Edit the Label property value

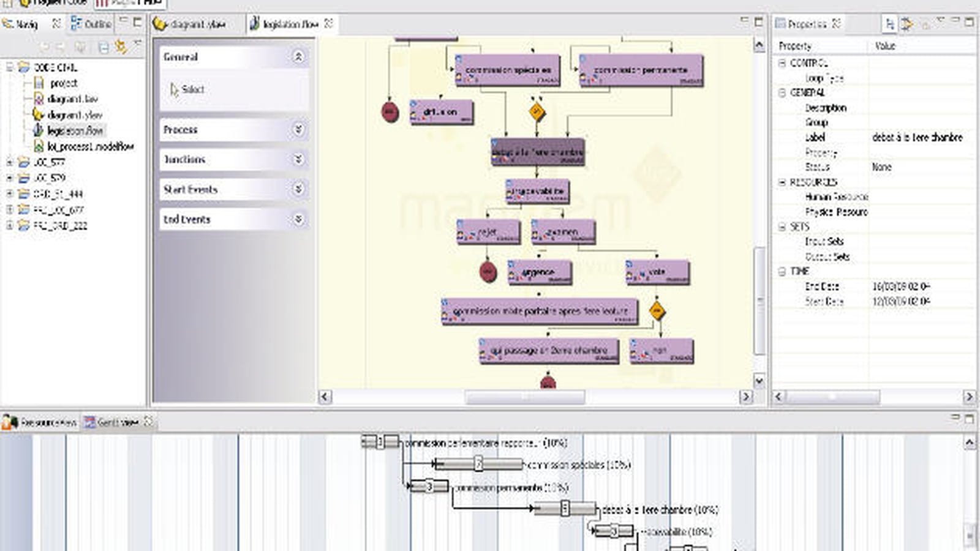(922, 137)
